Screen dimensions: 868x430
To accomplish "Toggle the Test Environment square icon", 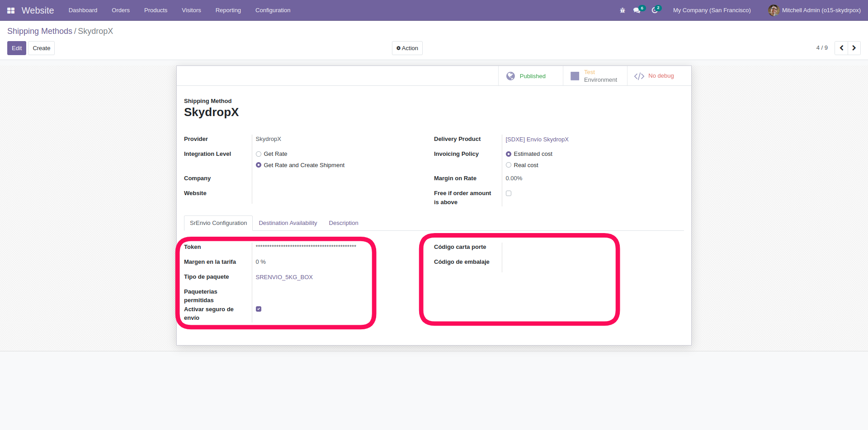I will pos(575,76).
